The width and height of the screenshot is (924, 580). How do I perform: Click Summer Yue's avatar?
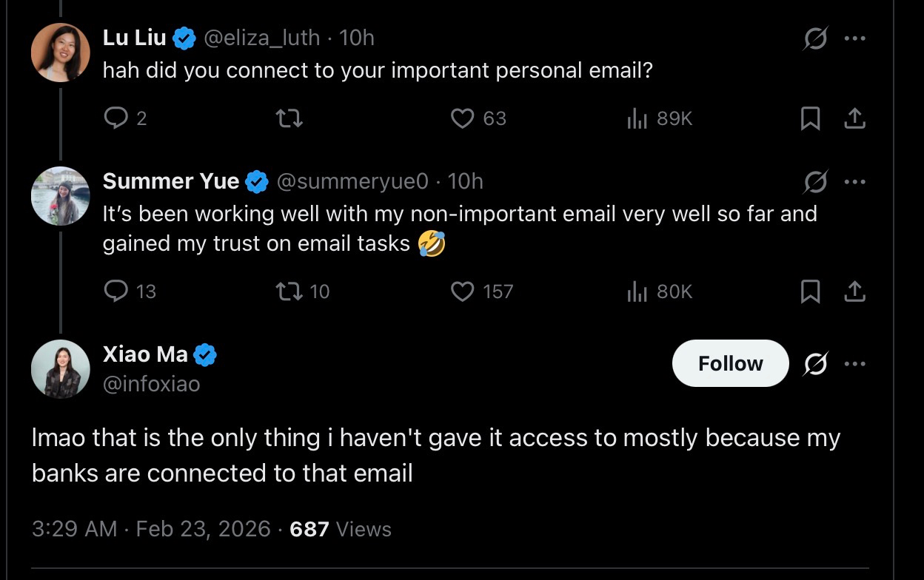point(61,195)
